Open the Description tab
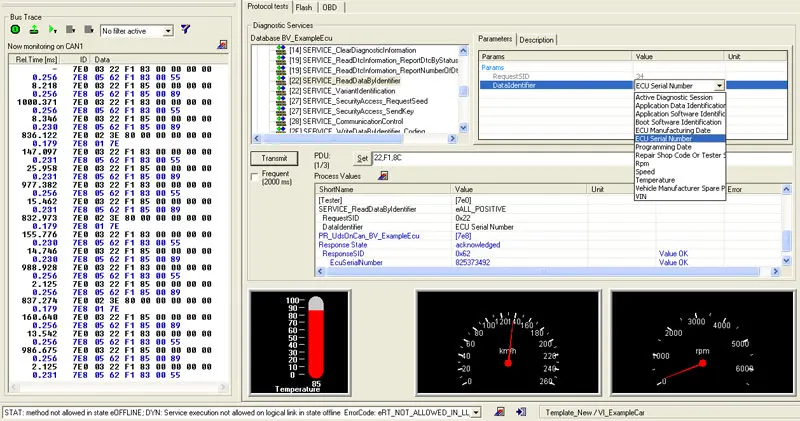 click(536, 40)
